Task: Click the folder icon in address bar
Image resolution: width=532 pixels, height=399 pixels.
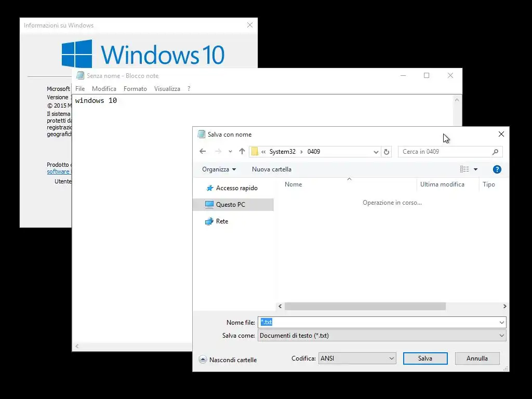Action: tap(255, 152)
